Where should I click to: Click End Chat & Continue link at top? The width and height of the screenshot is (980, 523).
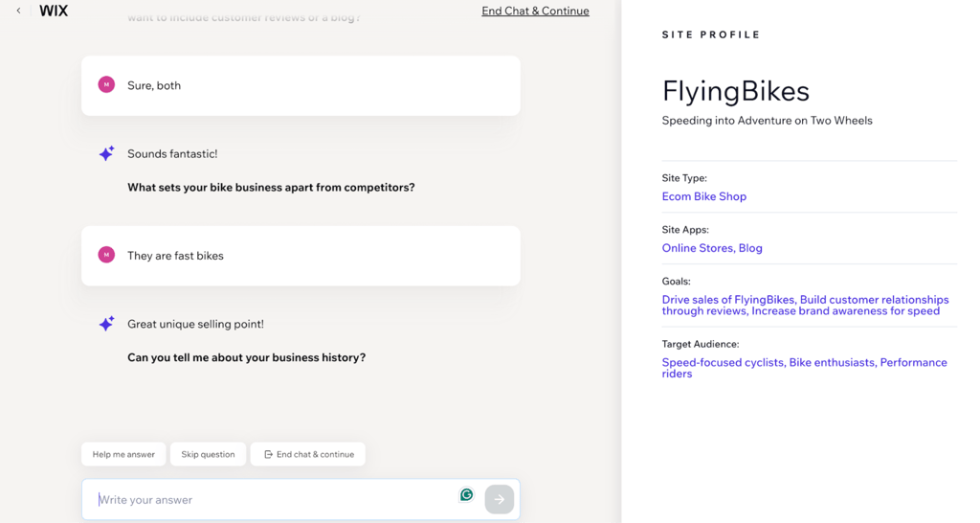click(535, 11)
